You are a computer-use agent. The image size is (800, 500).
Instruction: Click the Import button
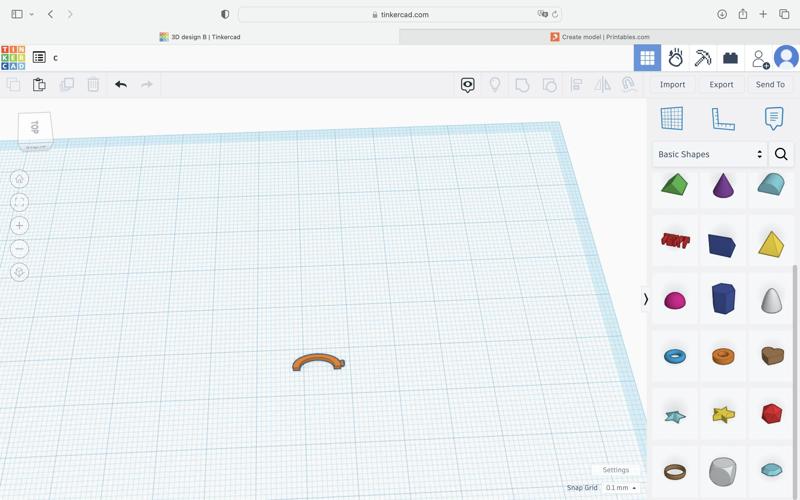[672, 85]
